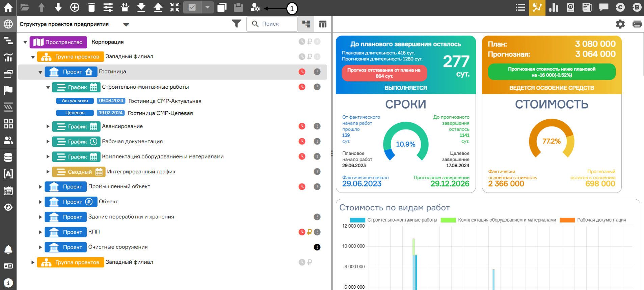Viewport: 644px width, 290px height.
Task: Expand the Рабочая документация schedule
Action: click(x=48, y=142)
